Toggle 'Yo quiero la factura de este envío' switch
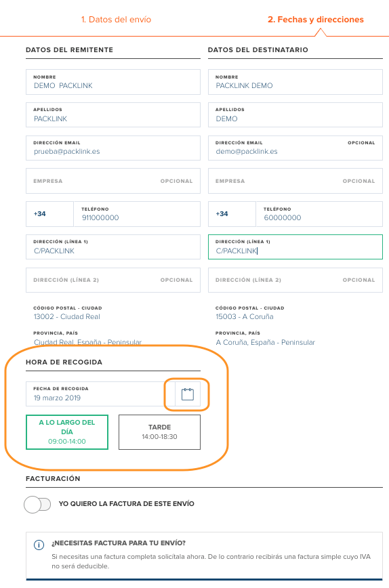The height and width of the screenshot is (588, 389). coord(37,504)
